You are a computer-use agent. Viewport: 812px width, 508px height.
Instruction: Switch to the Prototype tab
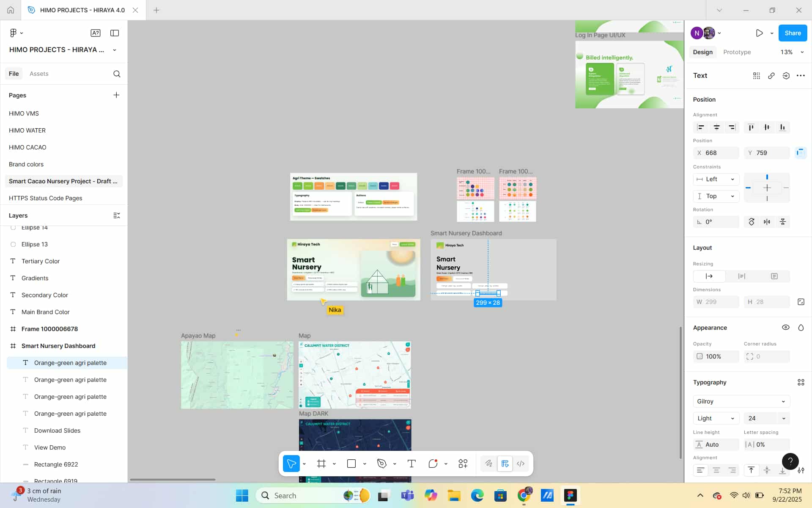click(737, 52)
